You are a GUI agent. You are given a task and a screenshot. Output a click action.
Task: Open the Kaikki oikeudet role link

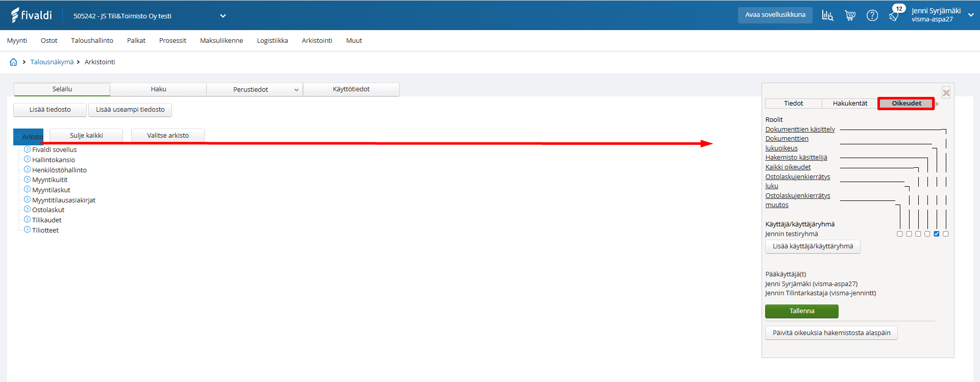pyautogui.click(x=788, y=167)
